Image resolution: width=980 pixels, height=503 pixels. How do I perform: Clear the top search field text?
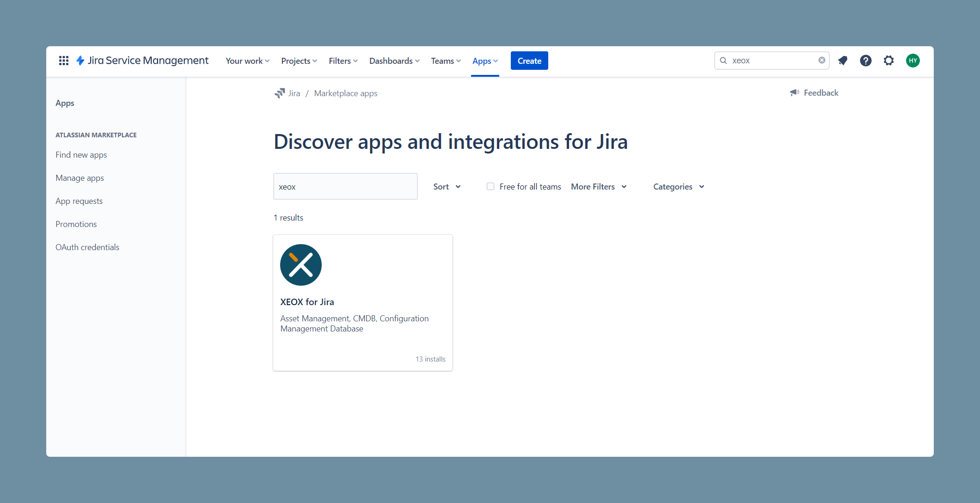(822, 60)
